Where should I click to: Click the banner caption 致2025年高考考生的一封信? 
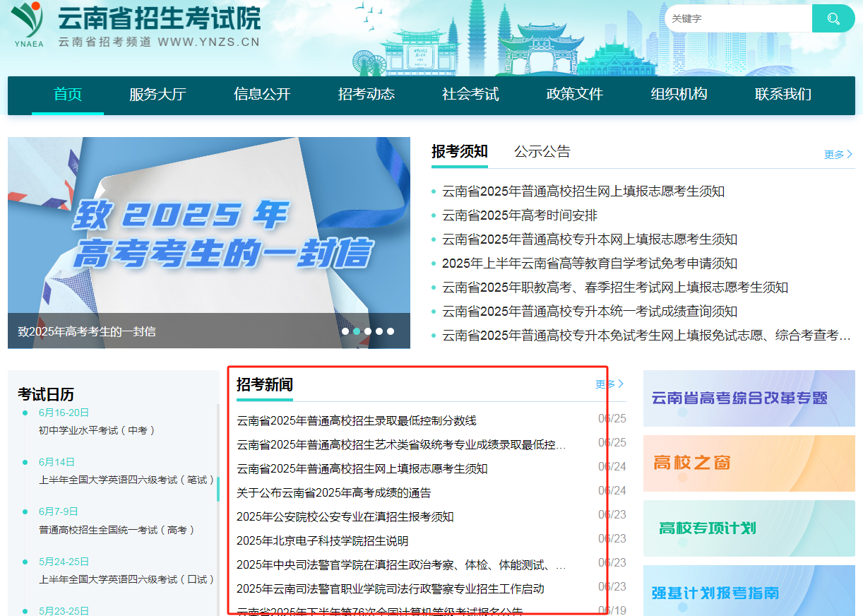[x=87, y=331]
